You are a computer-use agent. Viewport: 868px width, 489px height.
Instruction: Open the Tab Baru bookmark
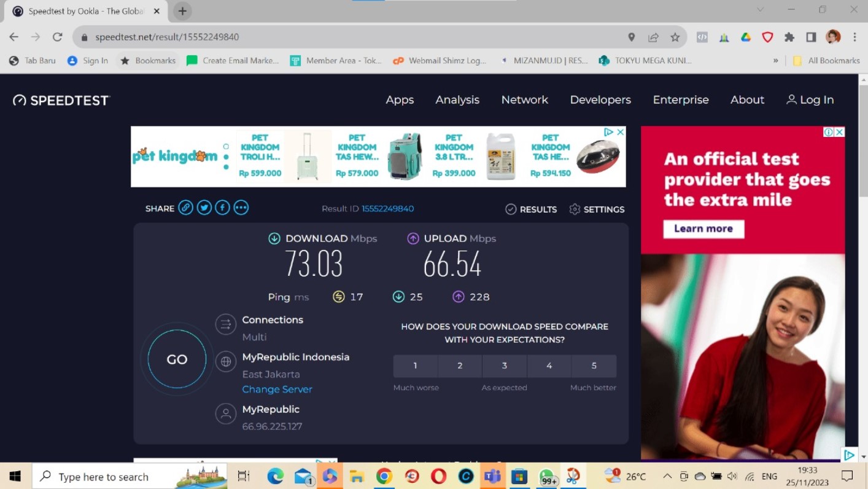[33, 60]
